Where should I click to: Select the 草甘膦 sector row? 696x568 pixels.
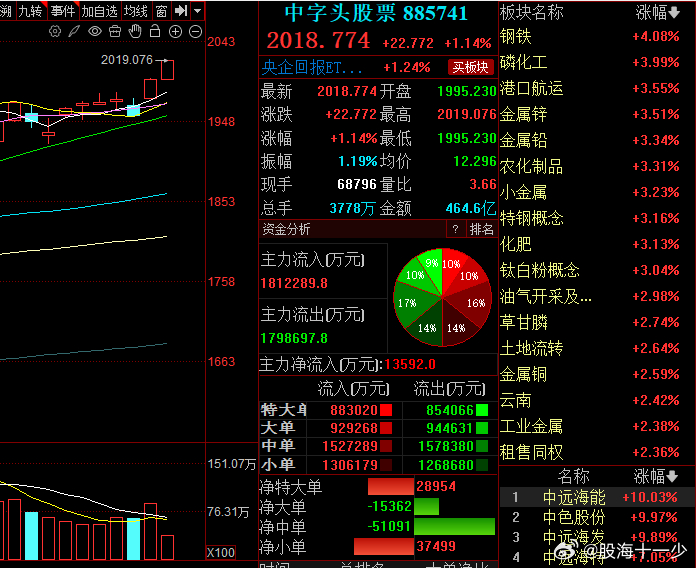pyautogui.click(x=597, y=322)
